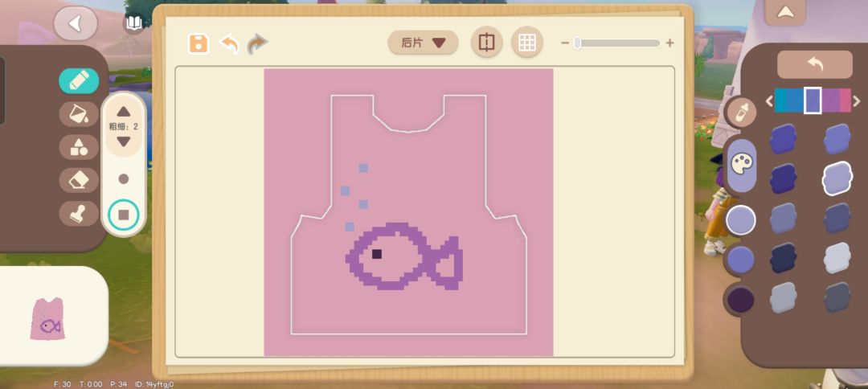The width and height of the screenshot is (868, 389).
Task: Select the slate blue swatch in third row
Action: [837, 218]
